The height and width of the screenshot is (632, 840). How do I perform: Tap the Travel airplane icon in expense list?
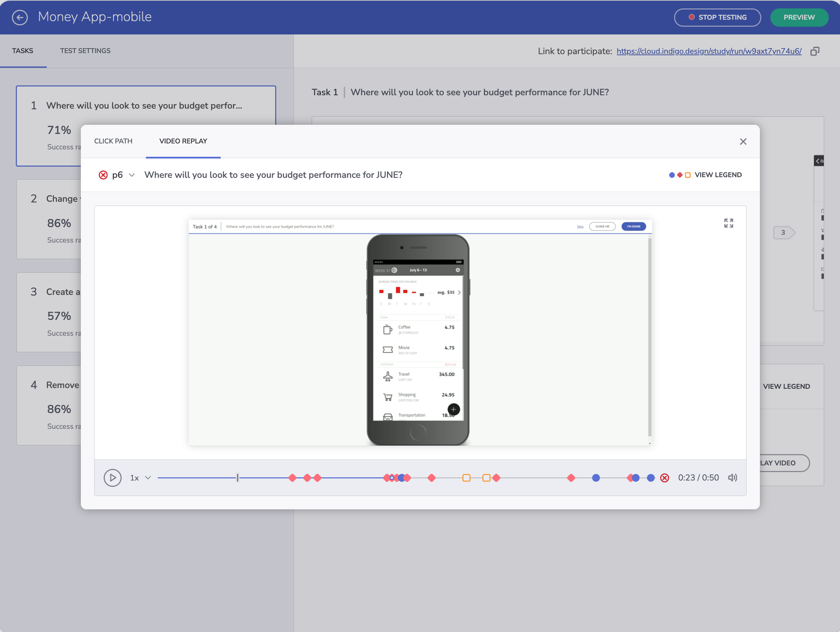tap(387, 376)
